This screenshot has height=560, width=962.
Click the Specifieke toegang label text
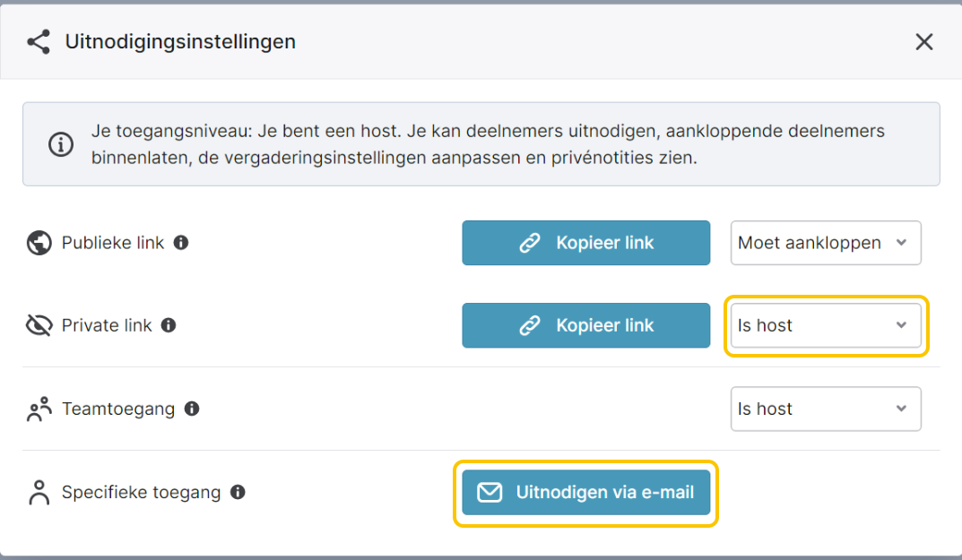pos(141,493)
